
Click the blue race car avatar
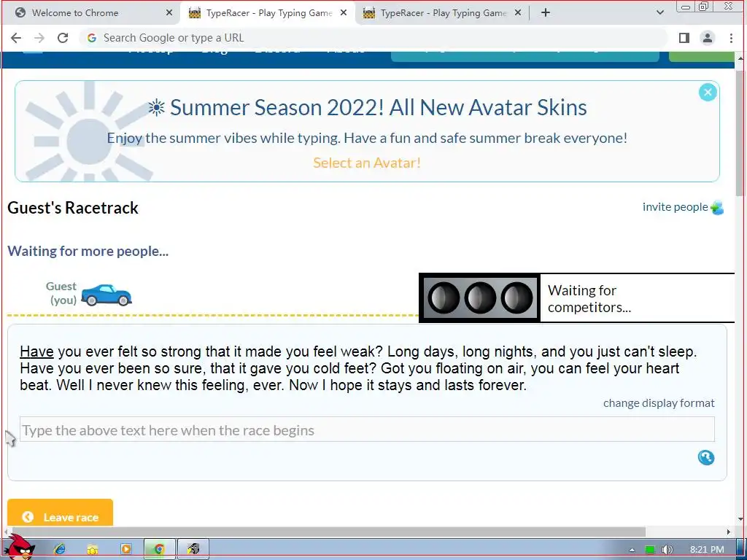(x=107, y=295)
